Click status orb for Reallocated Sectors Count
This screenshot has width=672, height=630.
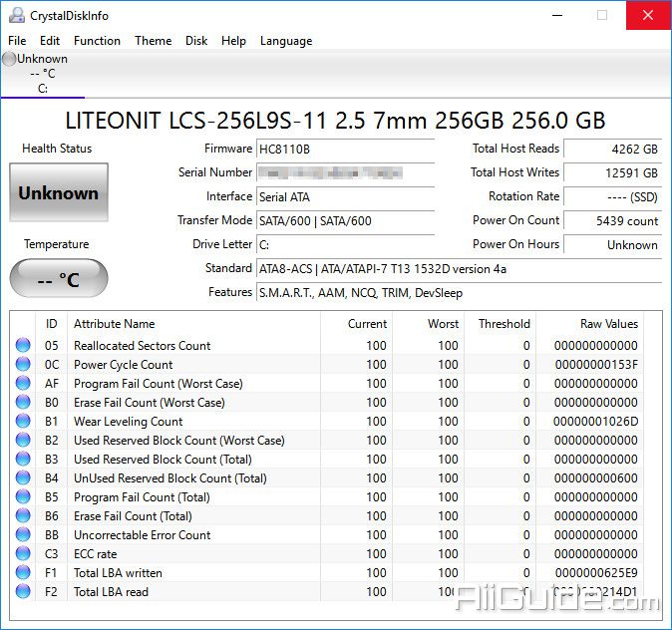click(x=23, y=345)
